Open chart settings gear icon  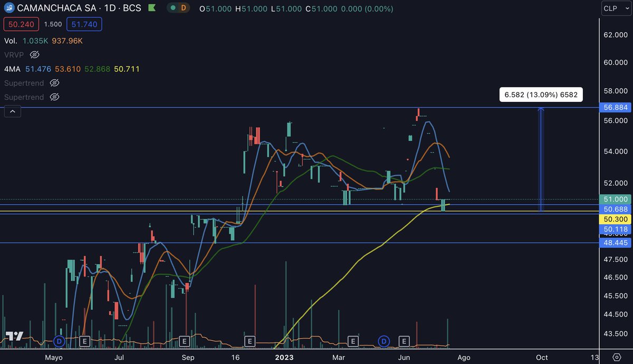click(x=617, y=357)
